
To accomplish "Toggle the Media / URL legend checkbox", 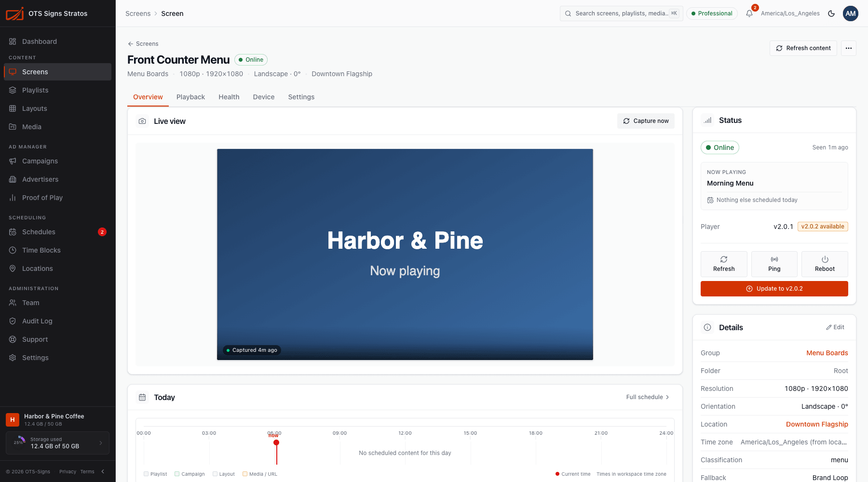I will 245,474.
